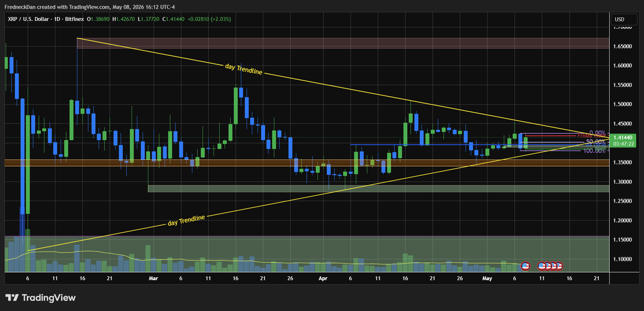Click the isolated US flag economic event icon
This screenshot has width=644, height=311.
click(526, 265)
